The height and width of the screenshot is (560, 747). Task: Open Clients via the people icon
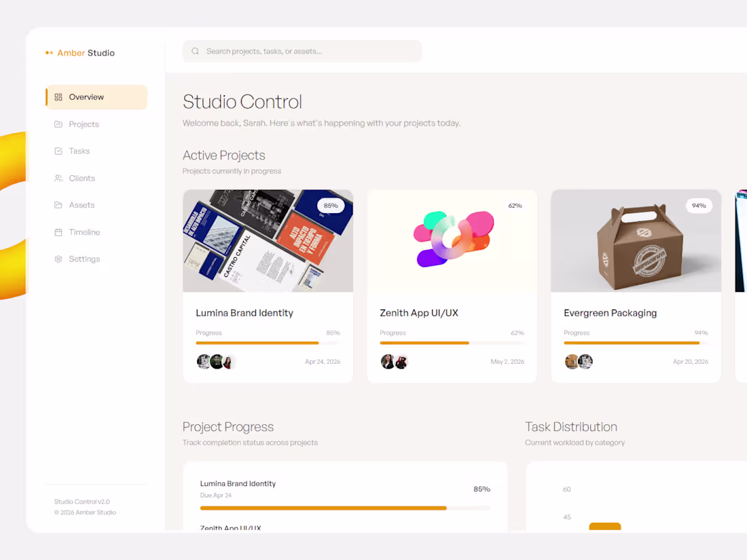point(58,178)
